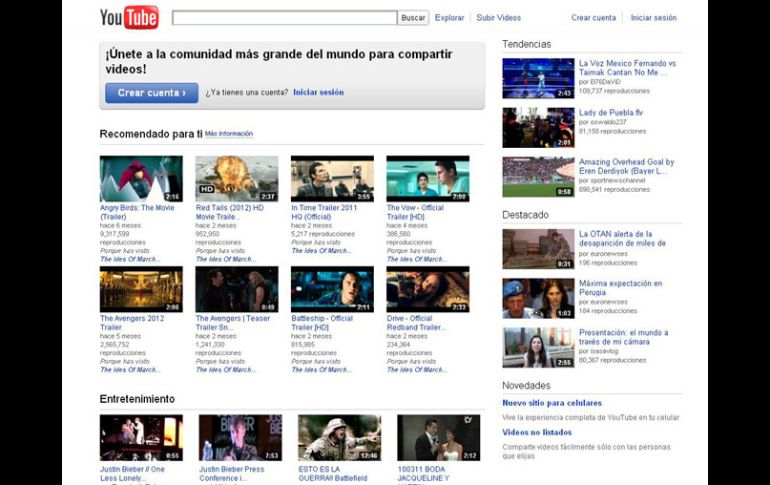
Task: Click the YouTube logo
Action: pyautogui.click(x=129, y=17)
